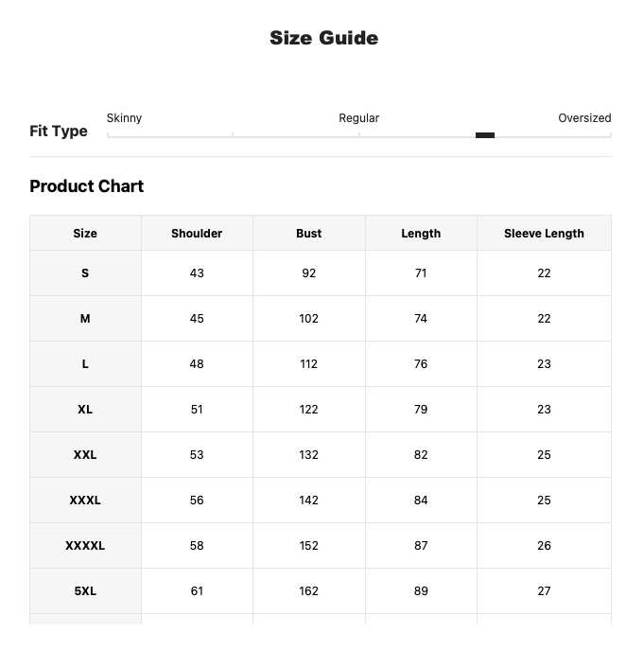Select the M size row label
The image size is (644, 650).
point(85,318)
